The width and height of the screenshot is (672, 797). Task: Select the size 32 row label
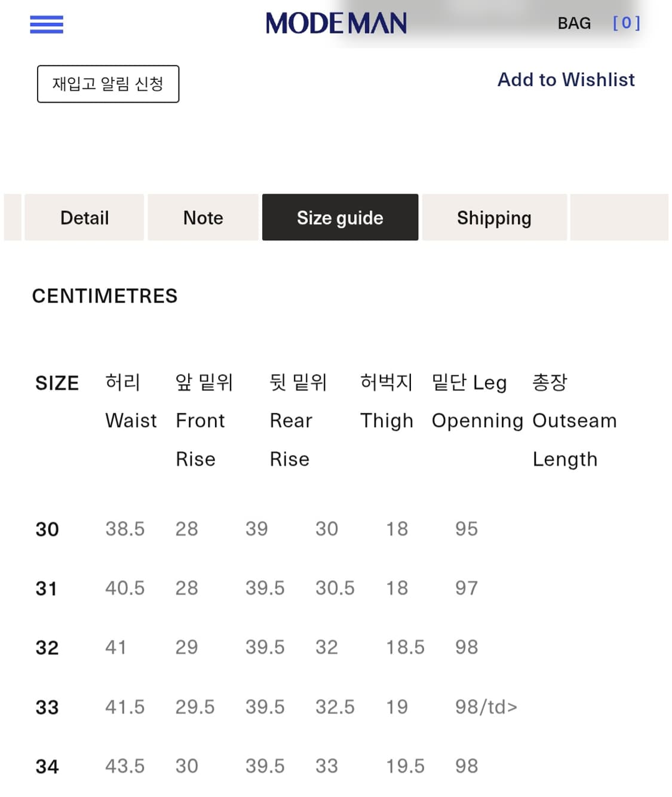(x=47, y=648)
